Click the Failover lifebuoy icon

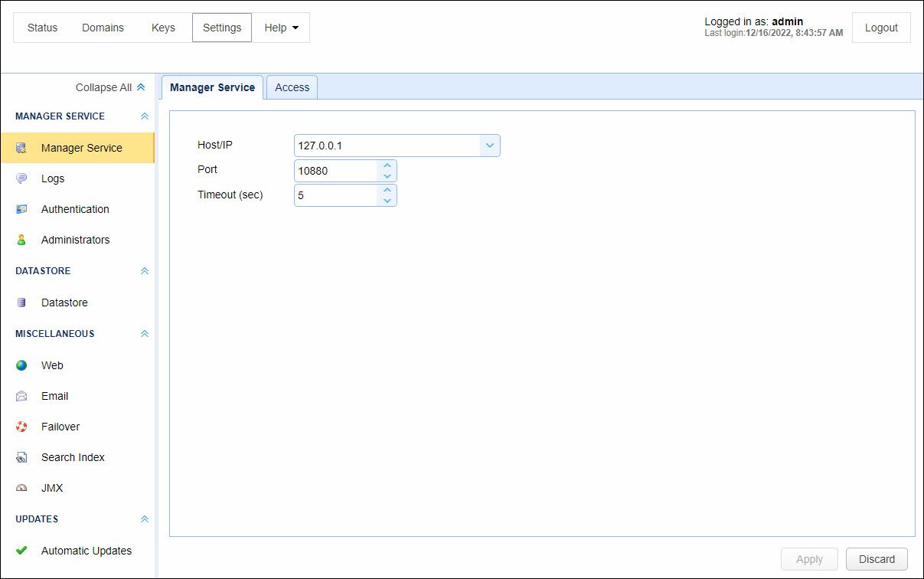(21, 427)
